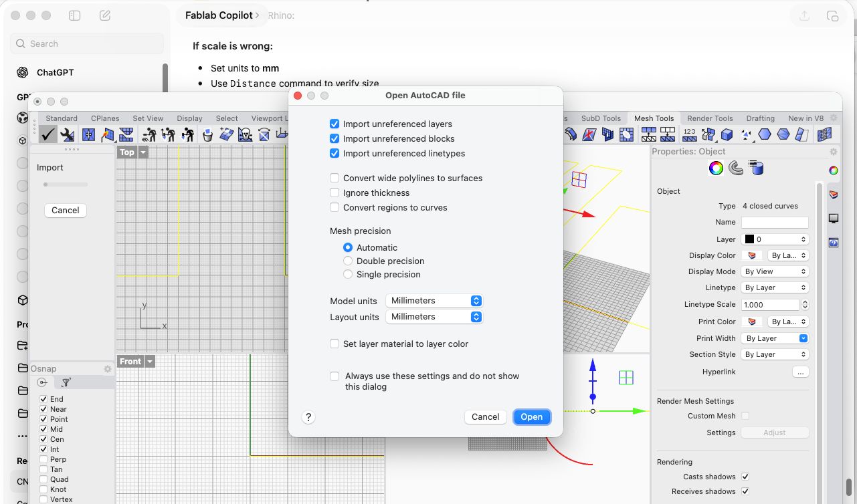Enable Convert regions to curves
Viewport: 857px width, 504px height.
(x=335, y=207)
